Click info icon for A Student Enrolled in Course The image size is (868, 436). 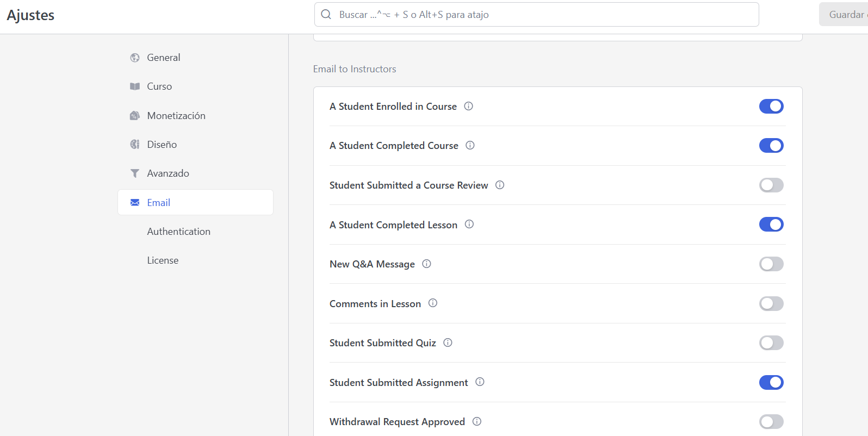coord(468,107)
